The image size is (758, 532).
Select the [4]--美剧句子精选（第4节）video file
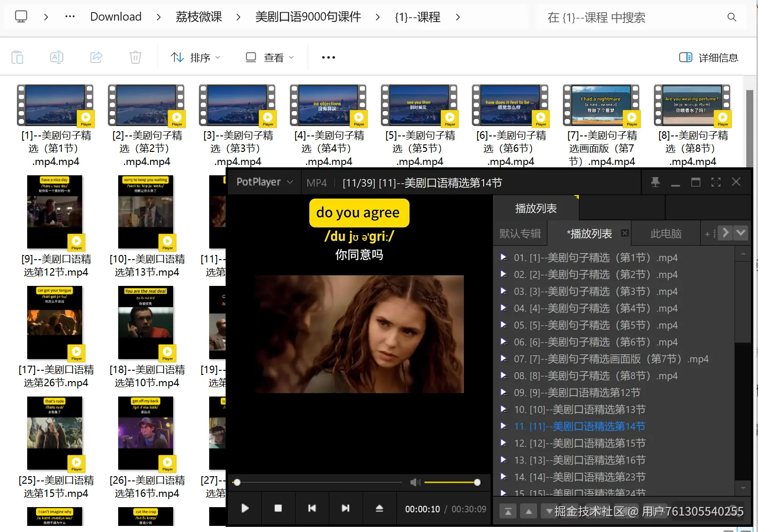click(329, 126)
